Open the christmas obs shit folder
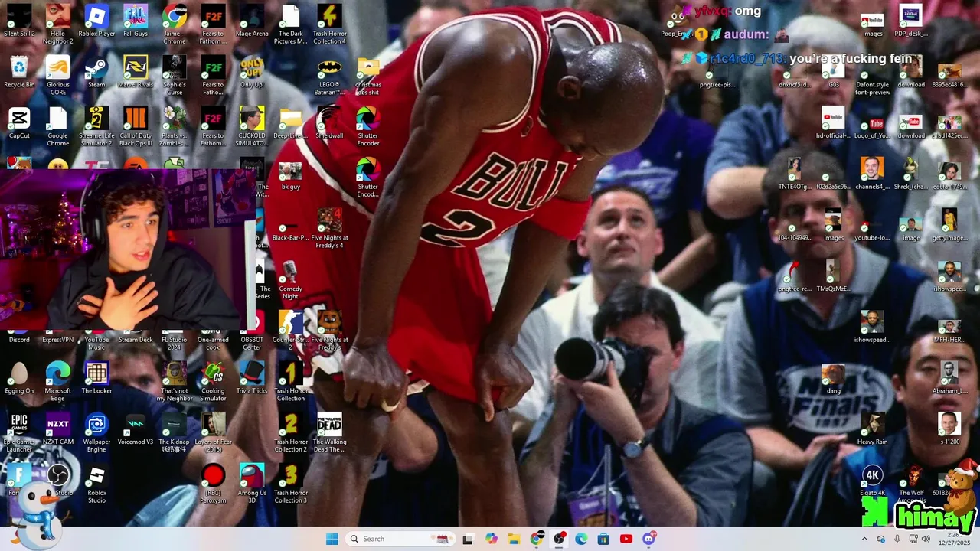Screen dimensions: 980x551 point(368,75)
